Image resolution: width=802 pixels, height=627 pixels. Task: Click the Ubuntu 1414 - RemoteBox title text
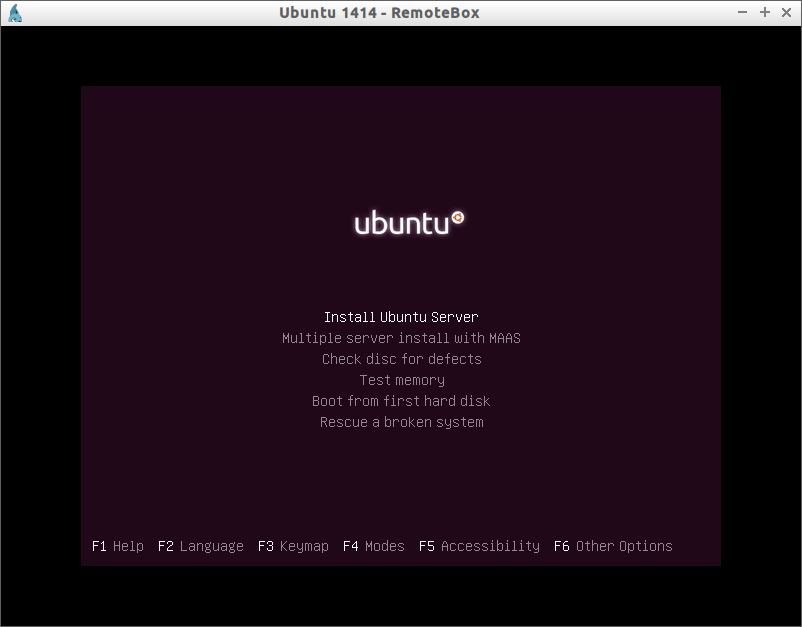pos(379,12)
